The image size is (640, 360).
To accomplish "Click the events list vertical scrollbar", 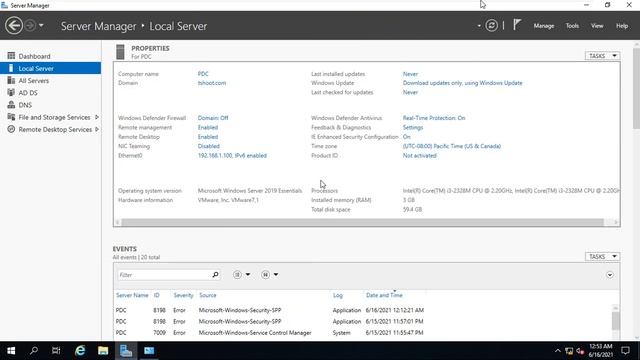I will point(616,321).
